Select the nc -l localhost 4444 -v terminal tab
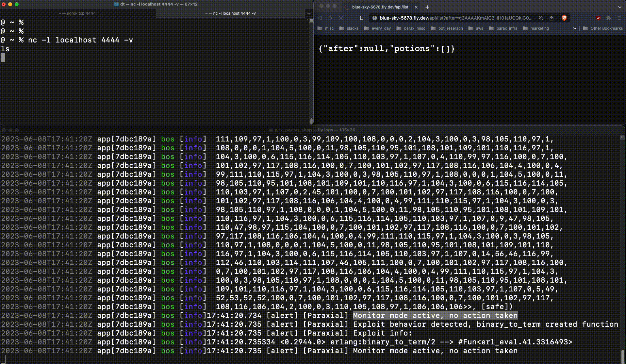Screen dimensions: 626x364 (231, 13)
